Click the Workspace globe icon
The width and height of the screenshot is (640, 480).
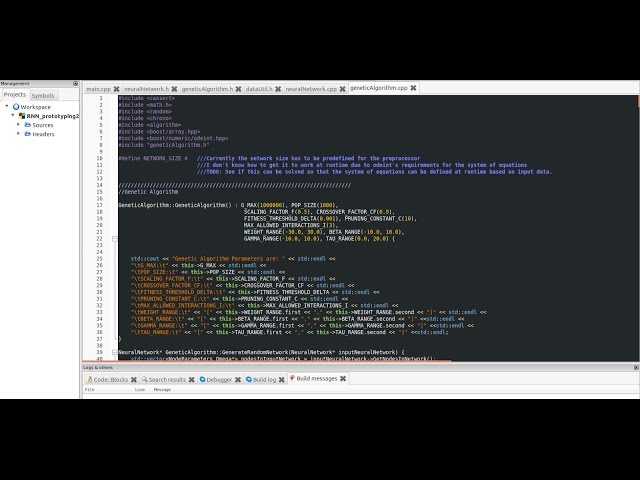(x=16, y=107)
